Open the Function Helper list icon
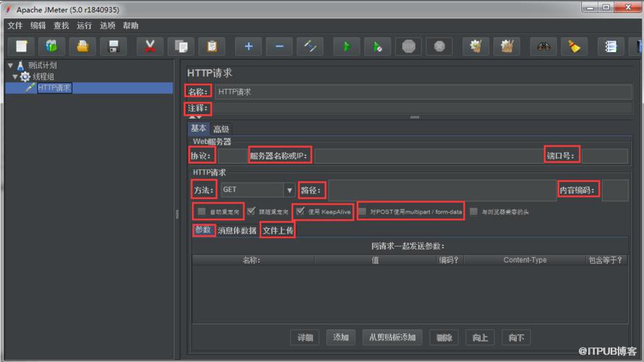644x362 pixels. (611, 46)
